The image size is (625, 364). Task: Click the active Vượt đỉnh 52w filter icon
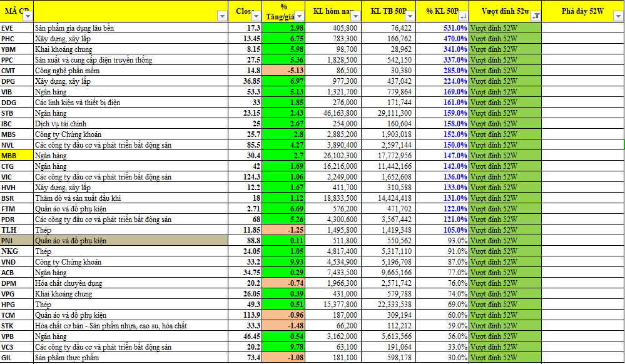coord(536,17)
